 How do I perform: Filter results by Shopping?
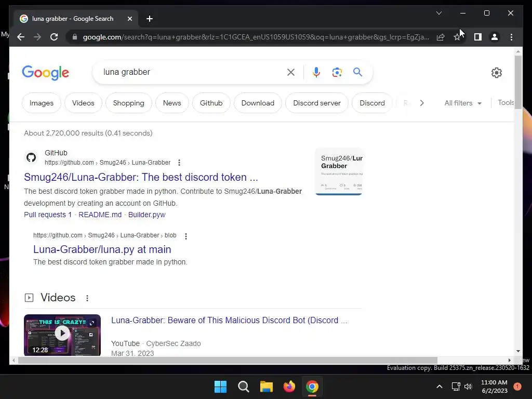click(129, 103)
